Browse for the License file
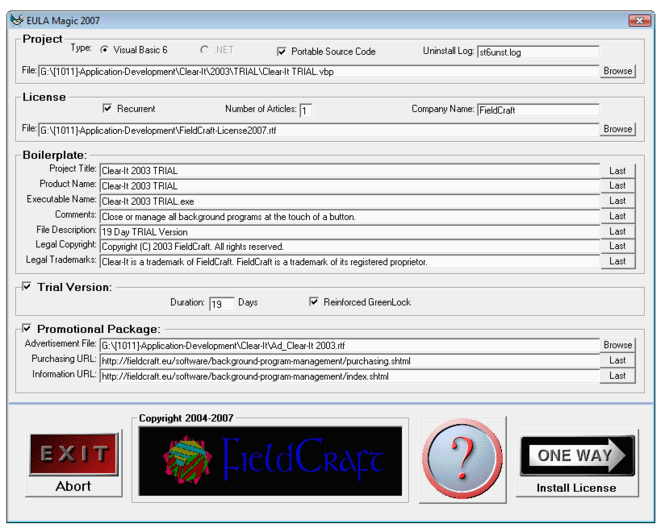The image size is (665, 532). (618, 129)
